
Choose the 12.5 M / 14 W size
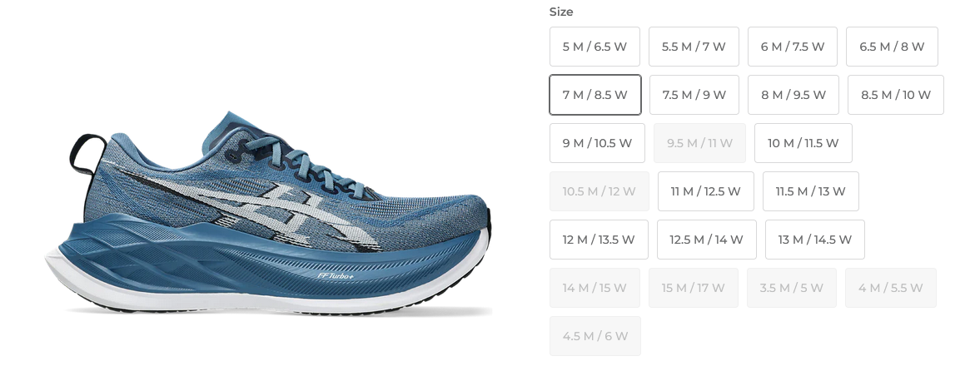point(706,240)
